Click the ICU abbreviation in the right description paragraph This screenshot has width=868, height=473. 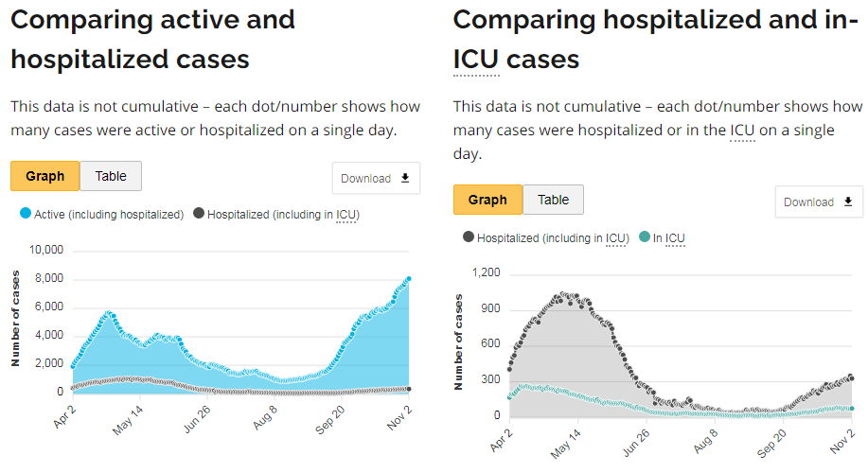point(743,130)
